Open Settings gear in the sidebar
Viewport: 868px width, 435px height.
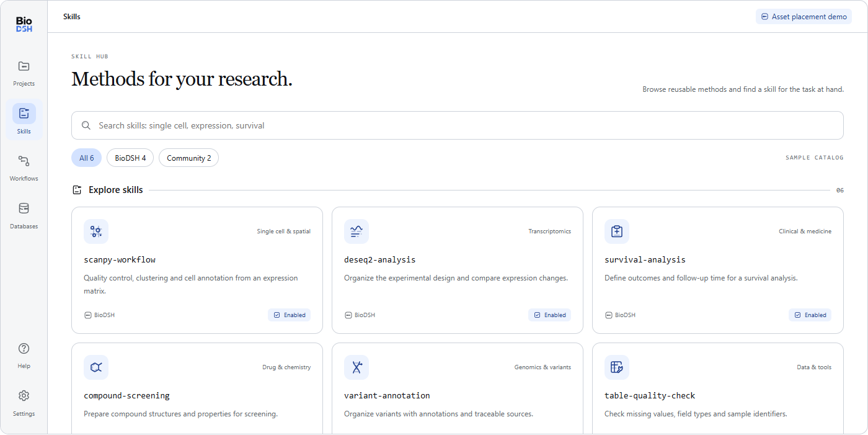pyautogui.click(x=24, y=396)
